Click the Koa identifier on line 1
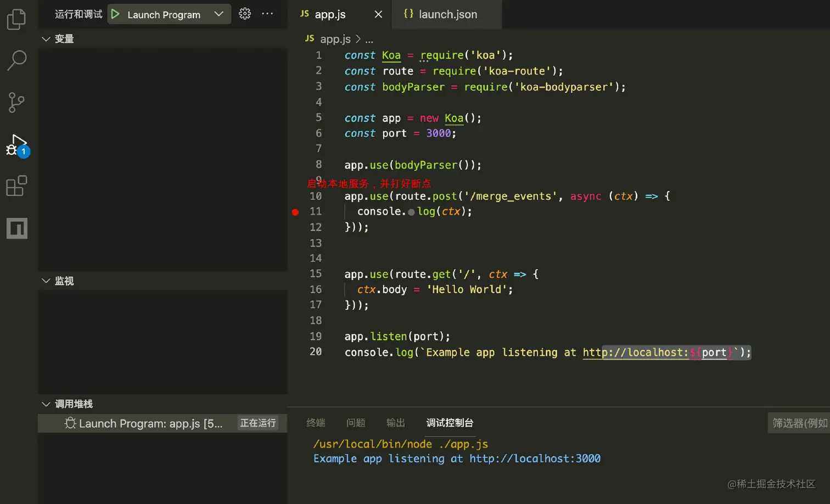Screen dimensions: 830x504 point(391,55)
